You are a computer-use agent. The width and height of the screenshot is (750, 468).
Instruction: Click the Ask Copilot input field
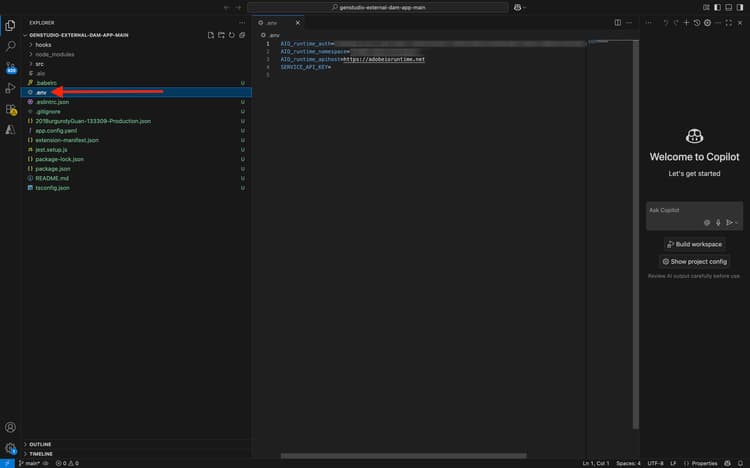click(x=680, y=210)
